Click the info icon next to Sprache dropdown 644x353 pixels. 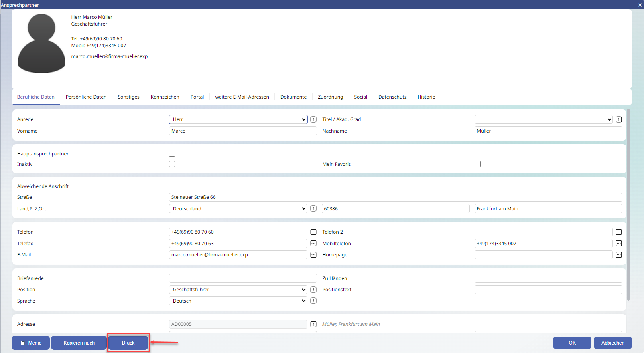tap(313, 301)
